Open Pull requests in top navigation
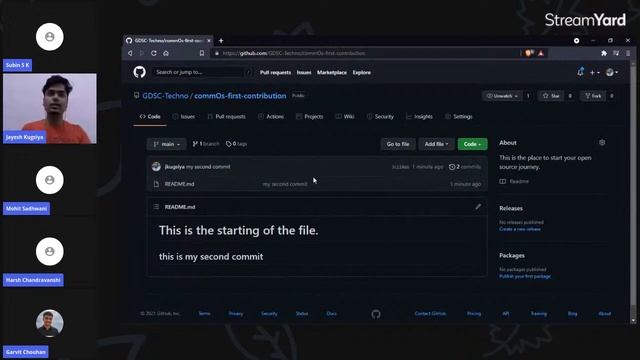 [276, 73]
